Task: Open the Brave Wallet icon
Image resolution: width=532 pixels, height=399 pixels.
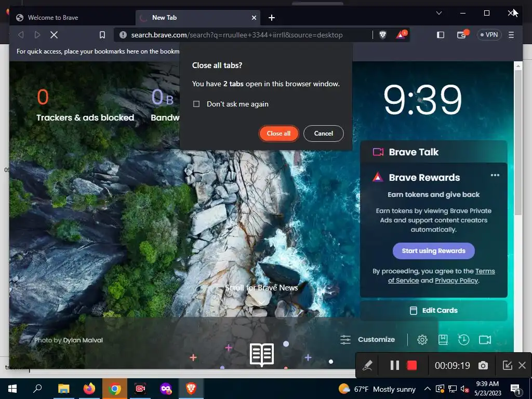Action: [x=462, y=34]
